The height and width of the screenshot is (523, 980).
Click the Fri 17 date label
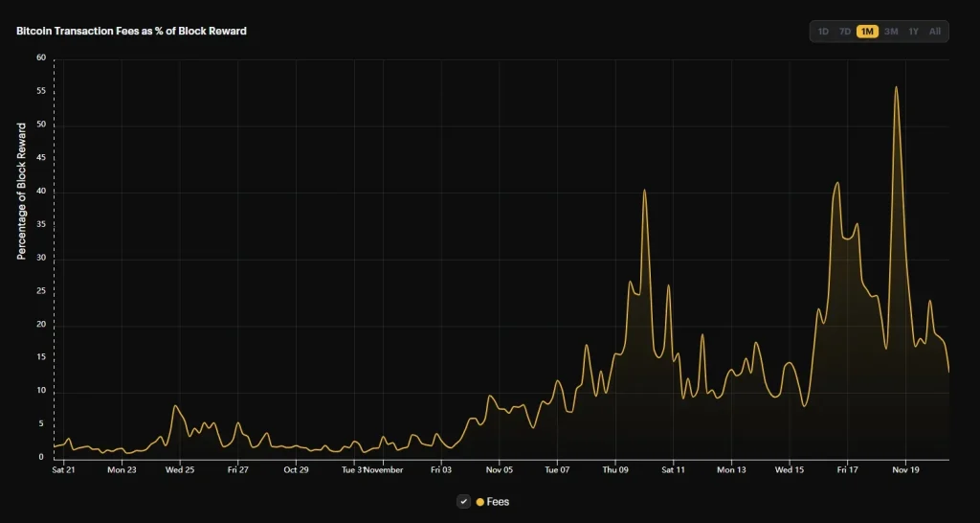tap(847, 470)
